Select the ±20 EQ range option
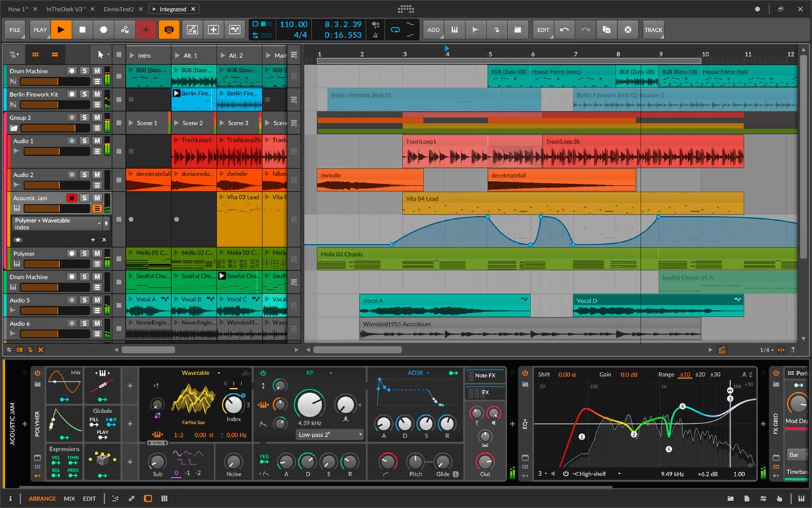812x508 pixels. 700,374
